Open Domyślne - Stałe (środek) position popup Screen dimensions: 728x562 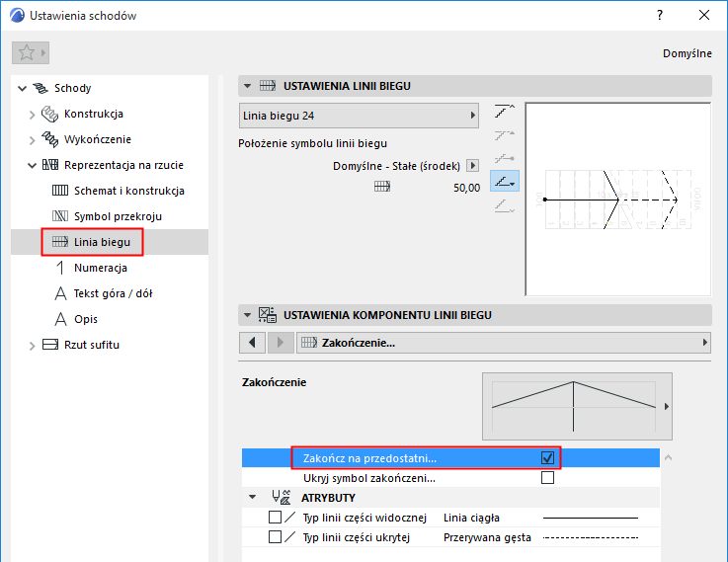tap(472, 165)
